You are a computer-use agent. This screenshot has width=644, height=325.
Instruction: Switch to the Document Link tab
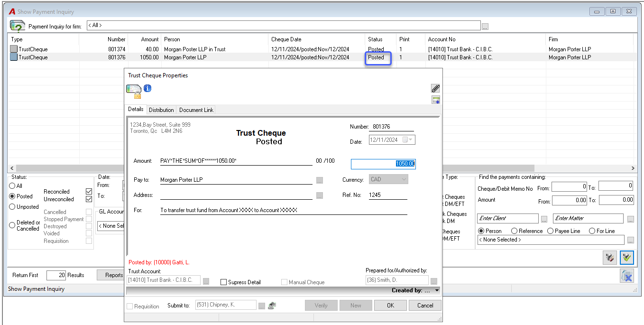(196, 110)
